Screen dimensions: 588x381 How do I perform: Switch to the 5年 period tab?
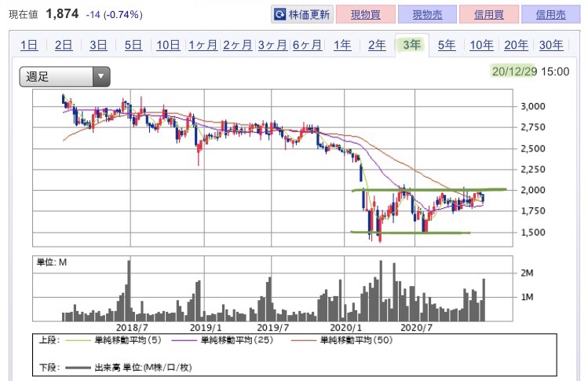click(x=447, y=45)
